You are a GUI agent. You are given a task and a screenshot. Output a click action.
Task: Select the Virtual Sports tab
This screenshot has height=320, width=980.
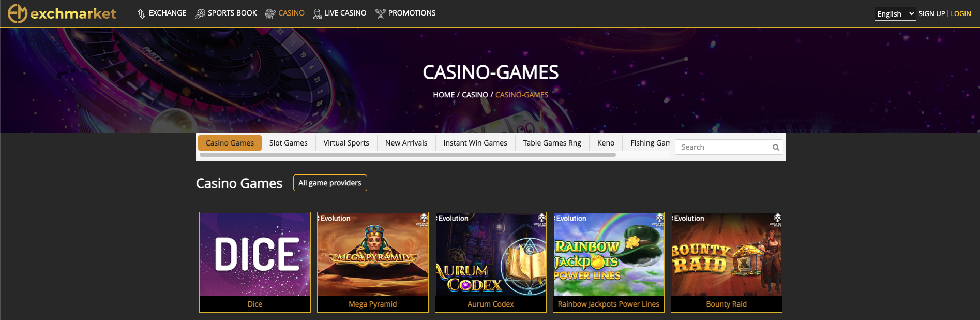(346, 143)
